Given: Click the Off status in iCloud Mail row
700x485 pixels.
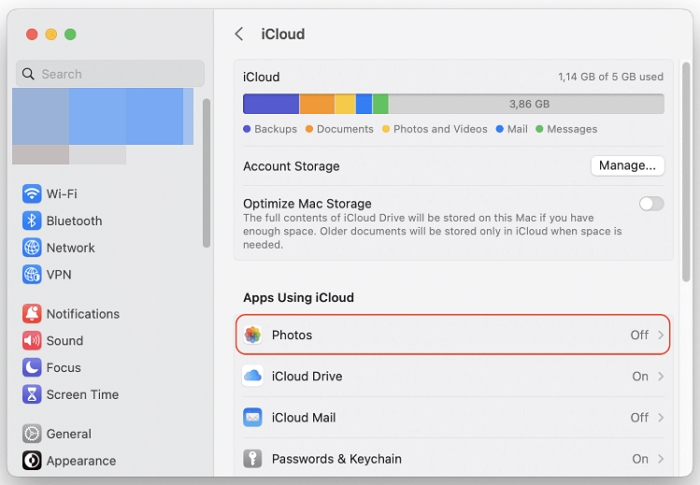Looking at the screenshot, I should click(x=639, y=418).
